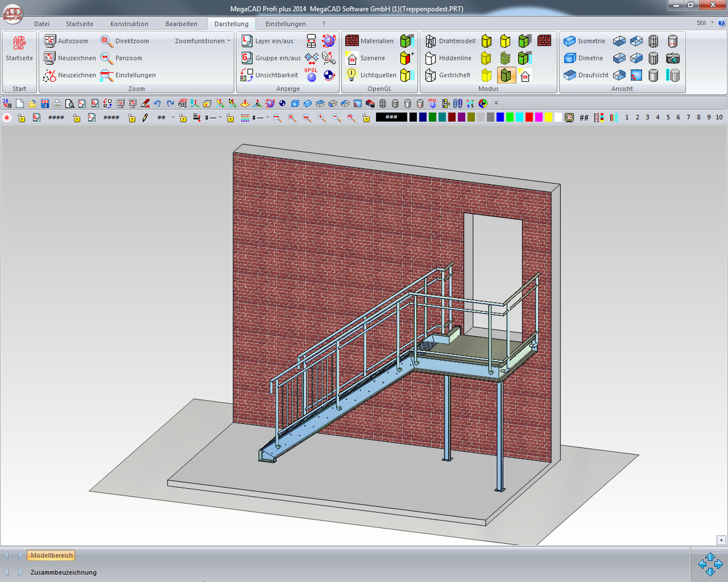
Task: Click the Materialien brick icon
Action: click(352, 41)
